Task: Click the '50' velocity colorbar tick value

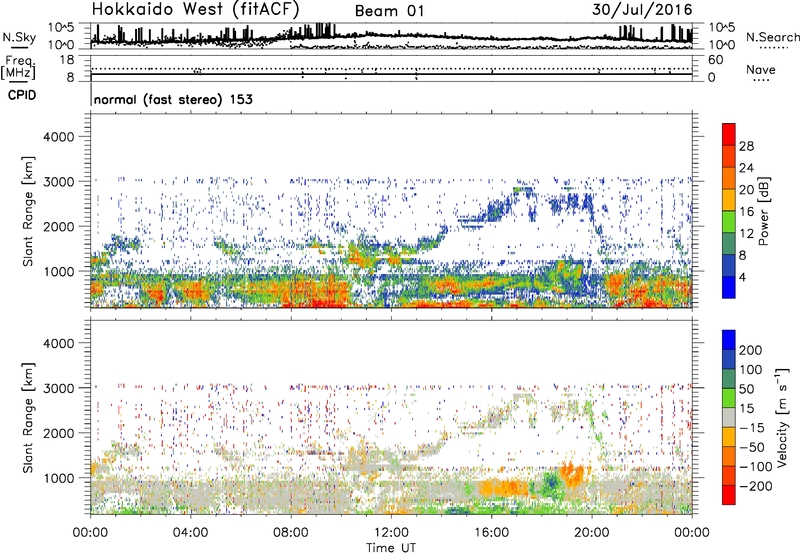Action: click(x=747, y=389)
